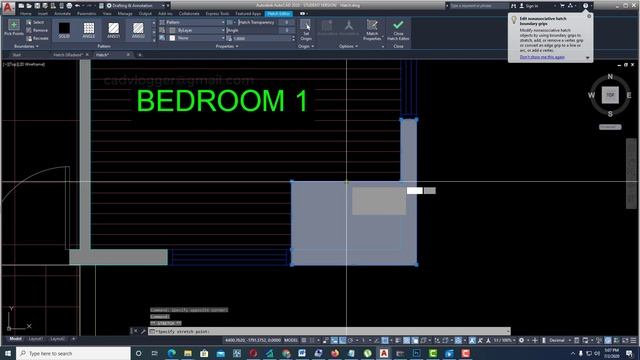Click the Hatch Transparency value field
The width and height of the screenshot is (640, 360).
click(287, 22)
